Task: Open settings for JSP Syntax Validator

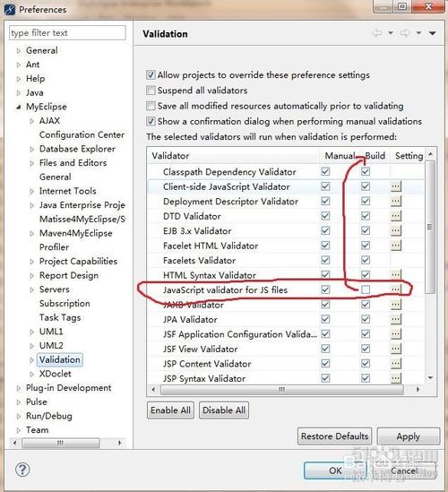Action: 396,378
